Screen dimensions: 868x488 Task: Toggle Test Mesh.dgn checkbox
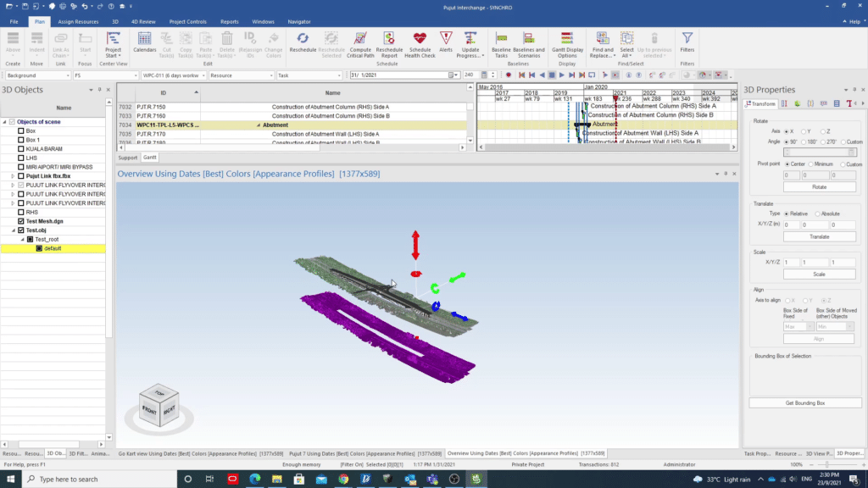21,221
